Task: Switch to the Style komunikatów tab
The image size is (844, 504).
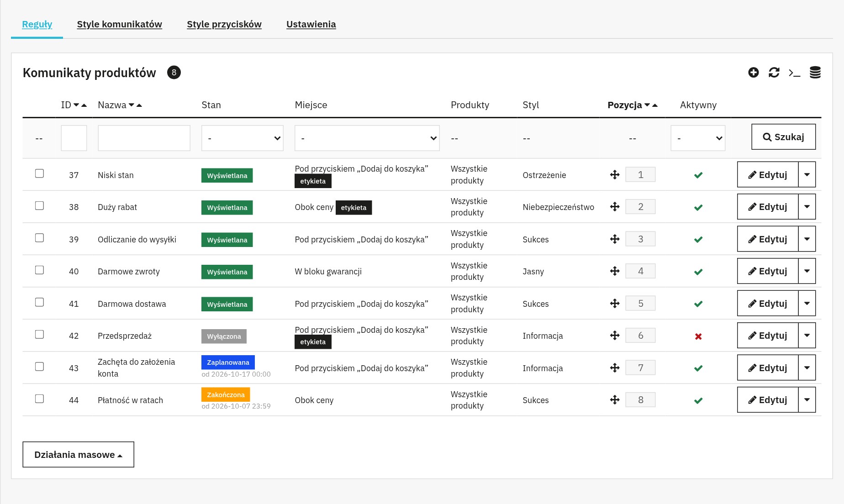Action: tap(120, 24)
